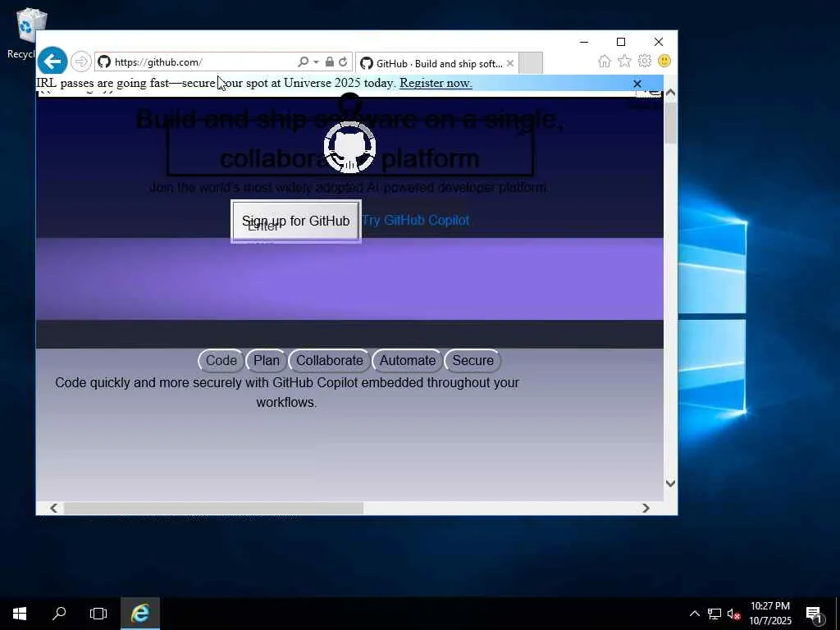Minimize the Internet Explorer window
Viewport: 840px width, 630px height.
point(584,42)
